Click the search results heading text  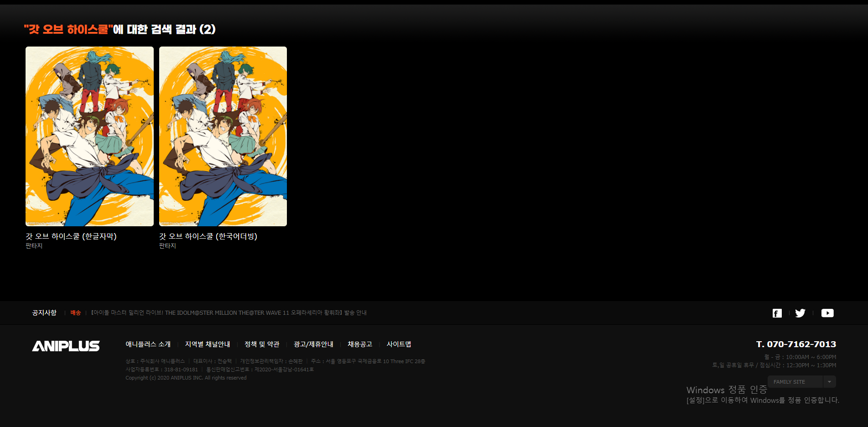pos(120,30)
